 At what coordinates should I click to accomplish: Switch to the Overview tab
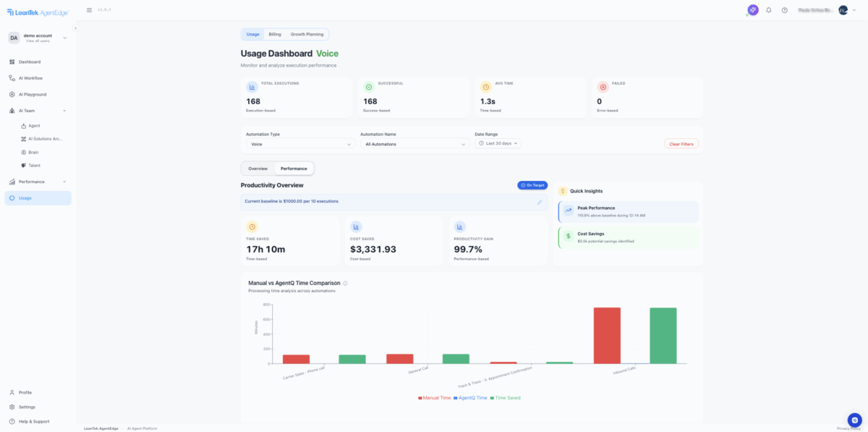point(258,169)
